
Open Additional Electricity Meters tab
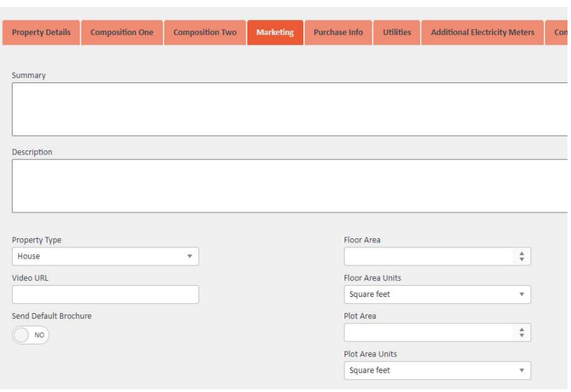(482, 33)
